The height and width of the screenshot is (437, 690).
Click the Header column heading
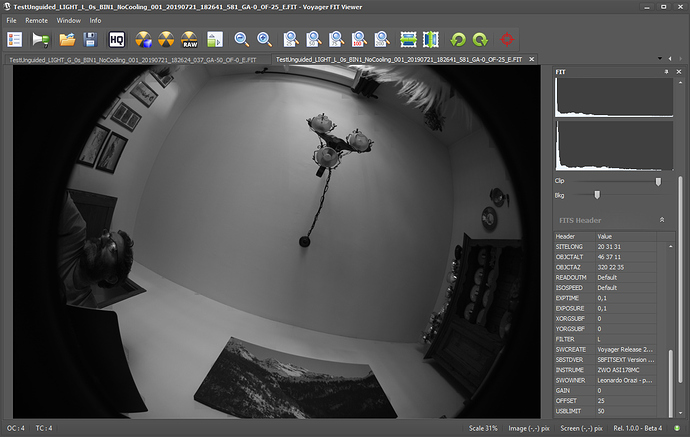tap(575, 236)
